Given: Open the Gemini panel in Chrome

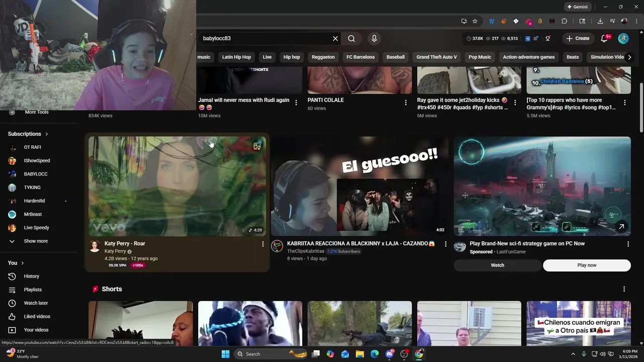Looking at the screenshot, I should (x=578, y=7).
